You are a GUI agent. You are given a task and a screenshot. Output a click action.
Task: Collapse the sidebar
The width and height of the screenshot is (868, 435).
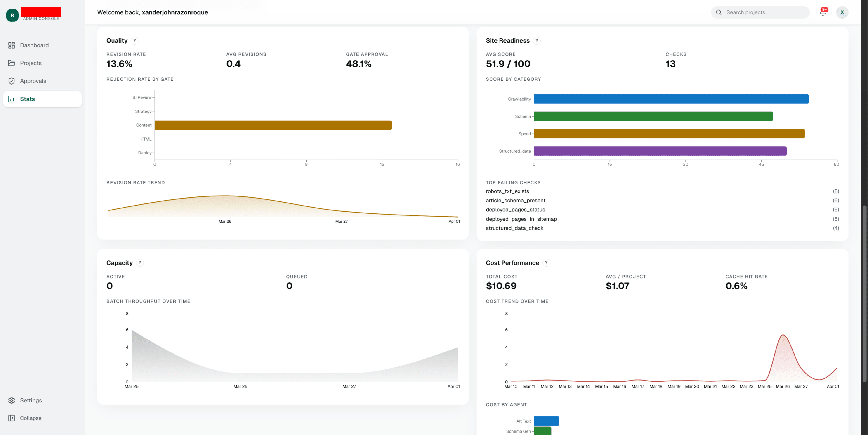[x=42, y=418]
